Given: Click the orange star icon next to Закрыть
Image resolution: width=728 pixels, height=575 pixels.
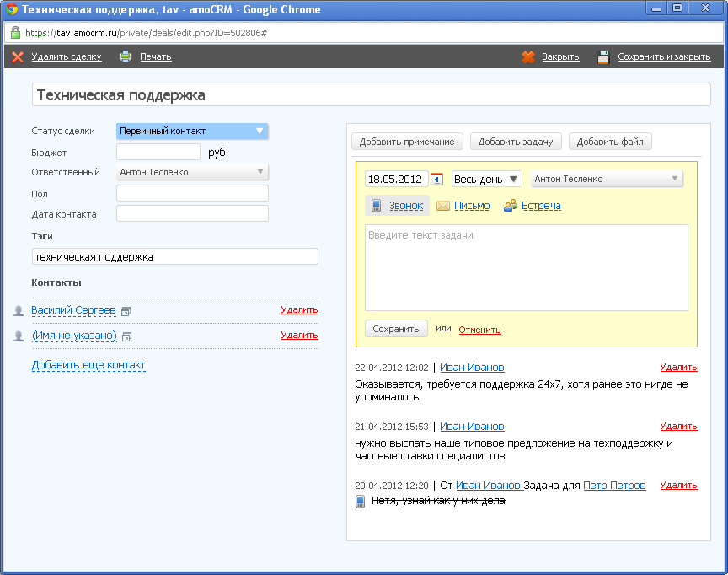Looking at the screenshot, I should click(x=529, y=56).
